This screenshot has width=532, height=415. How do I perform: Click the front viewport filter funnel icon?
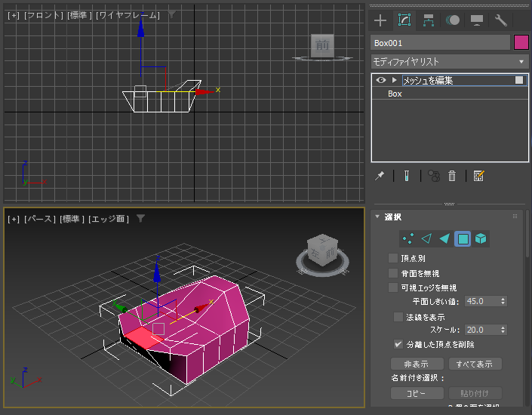point(172,14)
